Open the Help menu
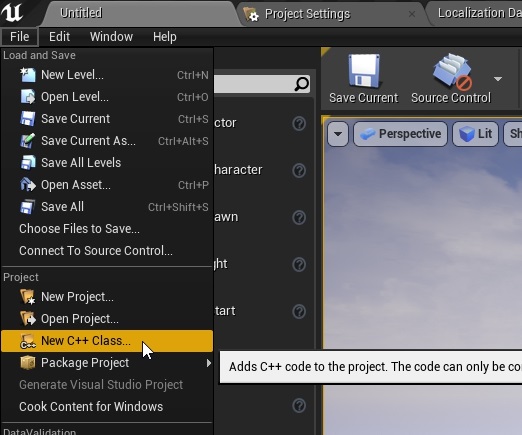The image size is (522, 435). 165,37
